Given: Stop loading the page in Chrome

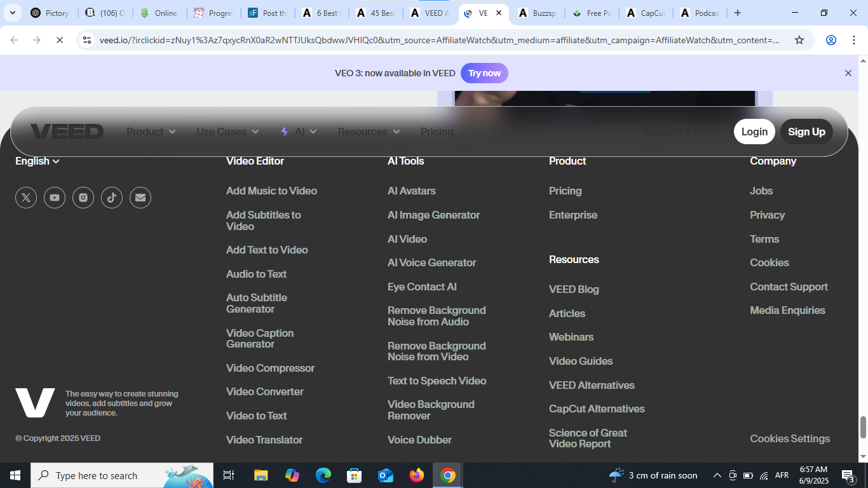Looking at the screenshot, I should coord(59,40).
